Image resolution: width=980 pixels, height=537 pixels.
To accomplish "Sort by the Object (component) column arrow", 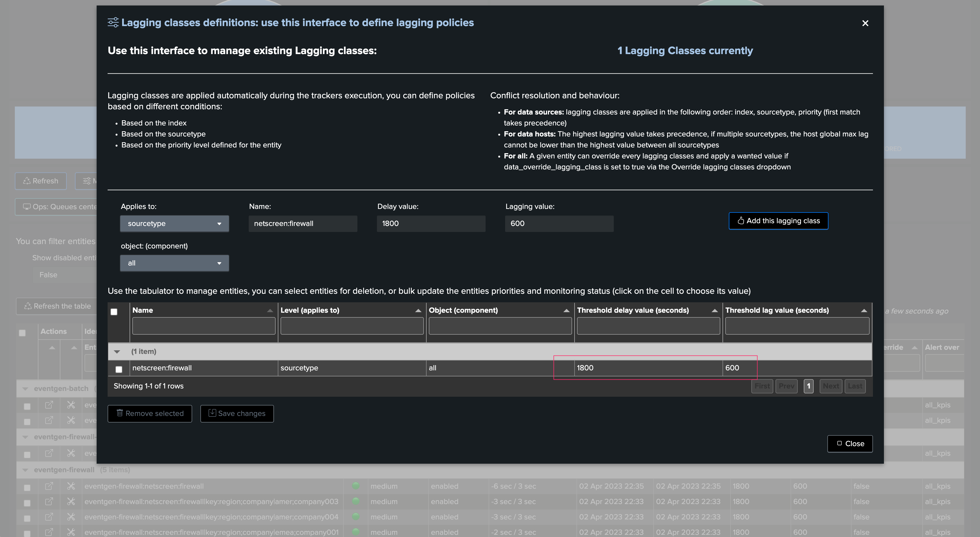I will tap(567, 311).
